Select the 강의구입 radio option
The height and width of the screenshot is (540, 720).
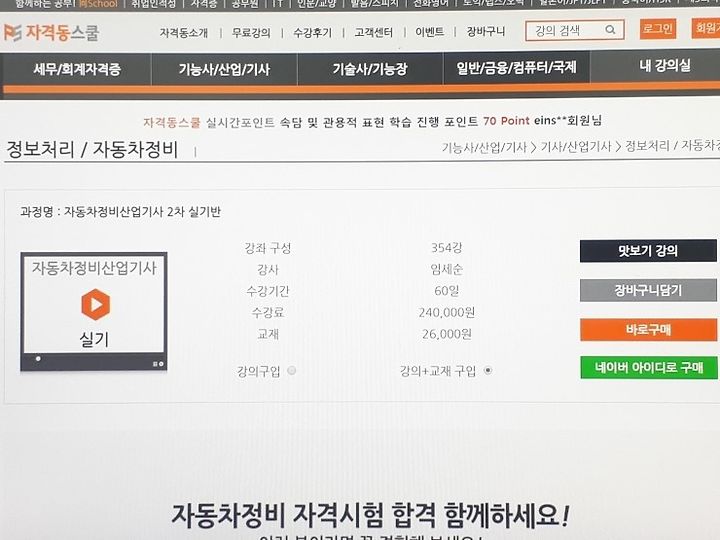pos(292,370)
